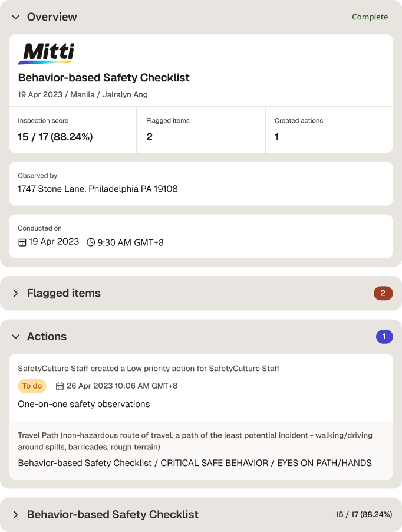Click the Mitti logo
Image resolution: width=402 pixels, height=532 pixels.
point(46,53)
